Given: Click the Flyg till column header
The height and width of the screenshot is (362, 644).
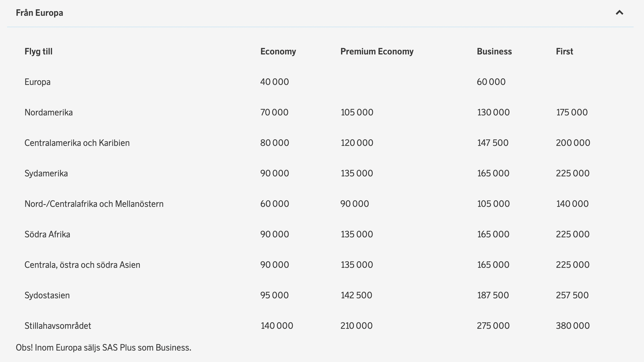Looking at the screenshot, I should pyautogui.click(x=38, y=51).
